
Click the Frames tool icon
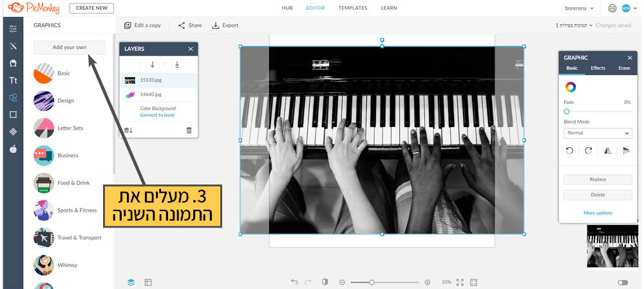tap(13, 115)
